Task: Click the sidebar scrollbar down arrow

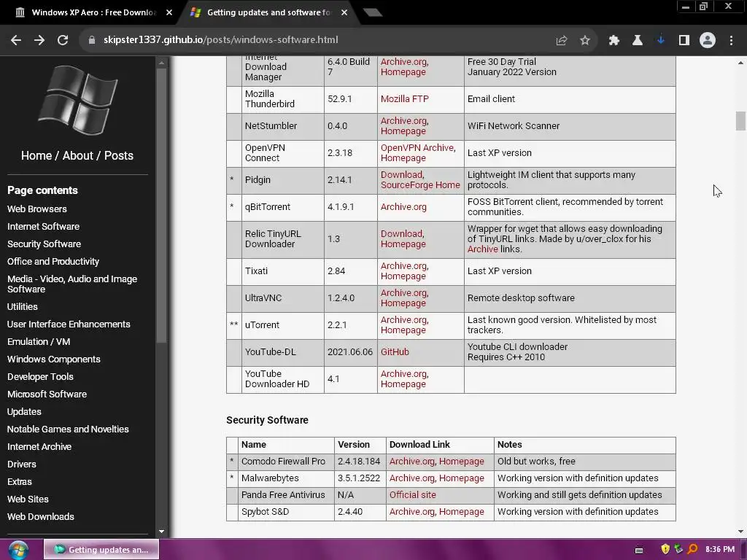Action: [x=161, y=531]
